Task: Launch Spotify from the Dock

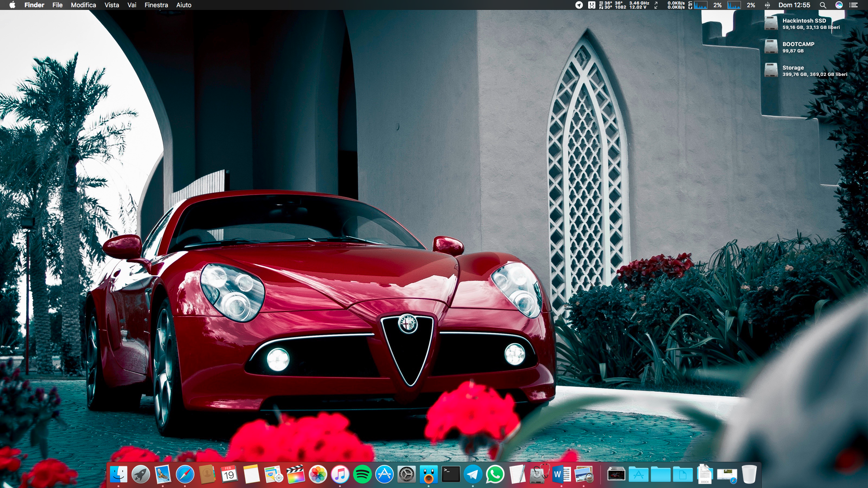Action: (362, 474)
